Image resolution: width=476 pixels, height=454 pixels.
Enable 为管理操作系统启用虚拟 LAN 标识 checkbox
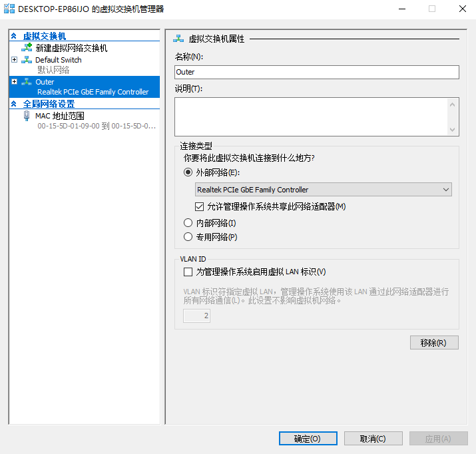[x=188, y=272]
